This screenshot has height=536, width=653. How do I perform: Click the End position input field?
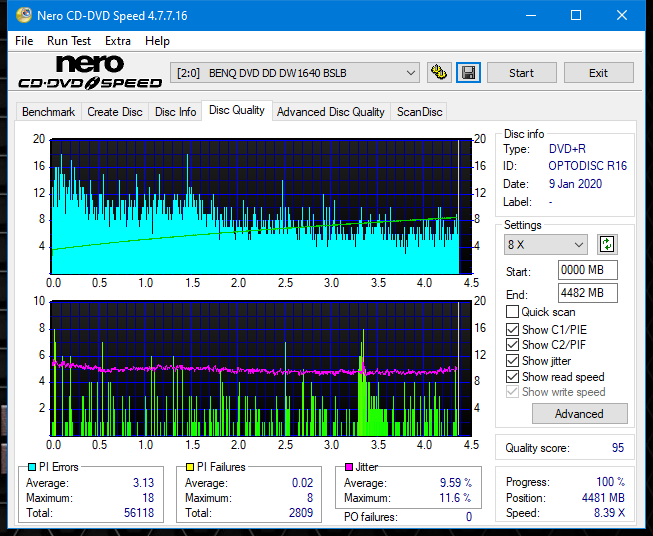point(587,293)
